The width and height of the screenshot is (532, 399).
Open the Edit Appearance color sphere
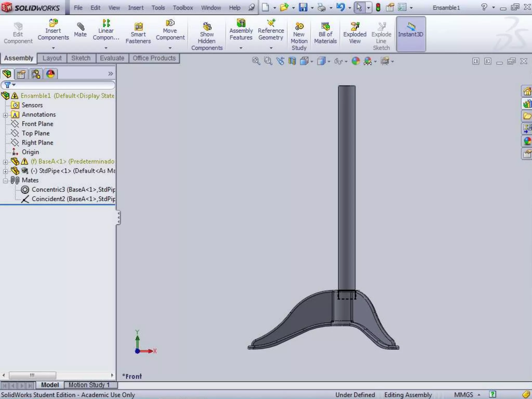pos(356,61)
